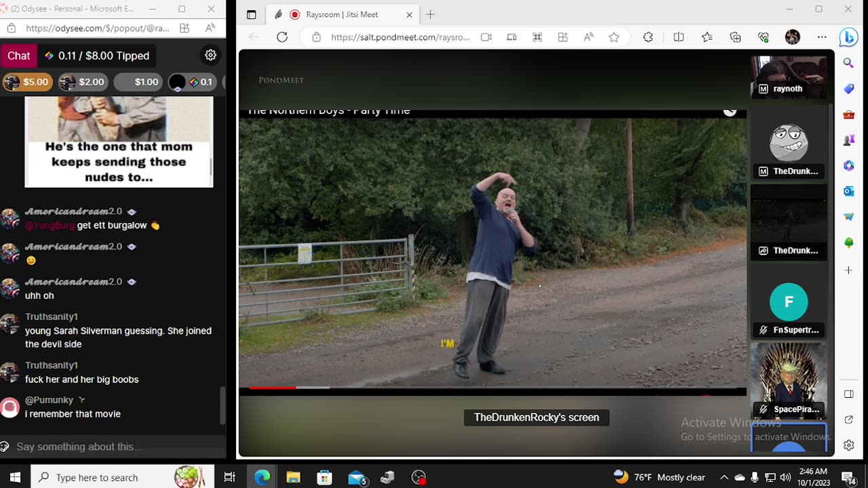The height and width of the screenshot is (488, 868).
Task: Show hidden system tray icons chevron
Action: coord(724,477)
